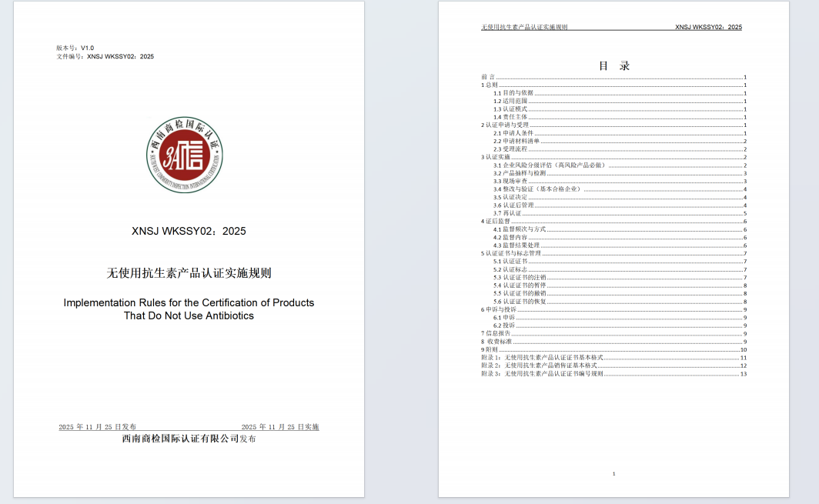
Task: Select TOC entry 3.4 整改与验证
Action: (538, 189)
